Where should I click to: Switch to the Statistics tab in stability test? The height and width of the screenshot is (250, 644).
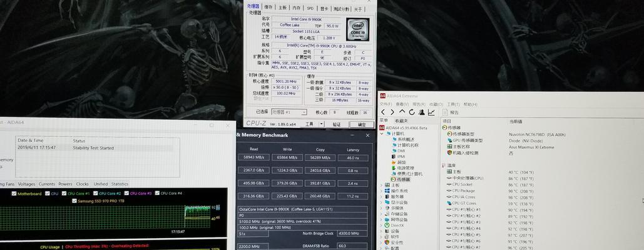pos(120,184)
